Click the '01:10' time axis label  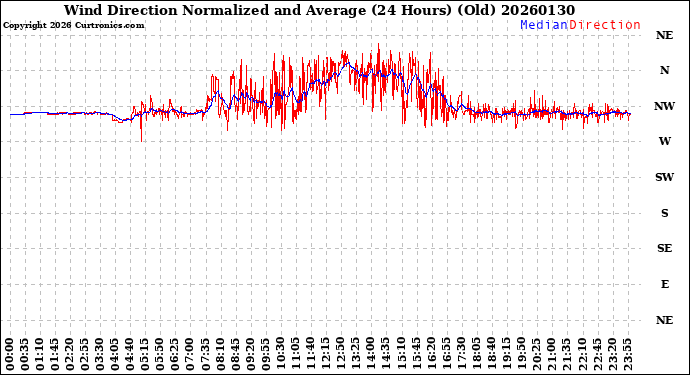40,355
